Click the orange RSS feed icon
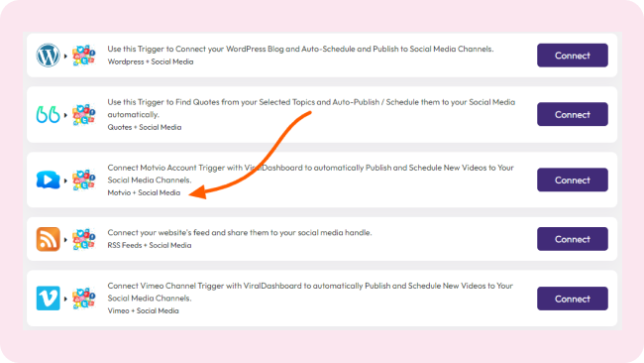The image size is (644, 363). pos(49,239)
